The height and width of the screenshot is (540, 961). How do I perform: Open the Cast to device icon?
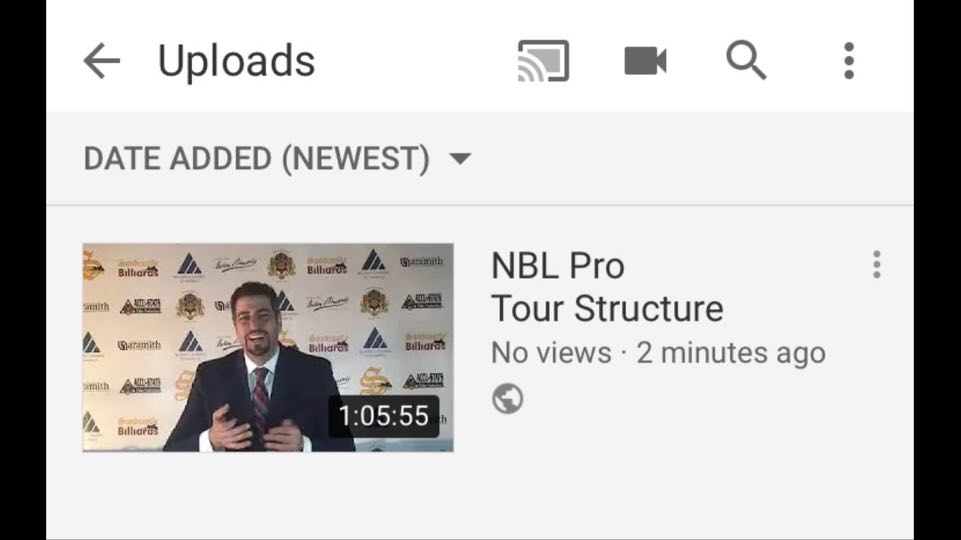point(543,61)
